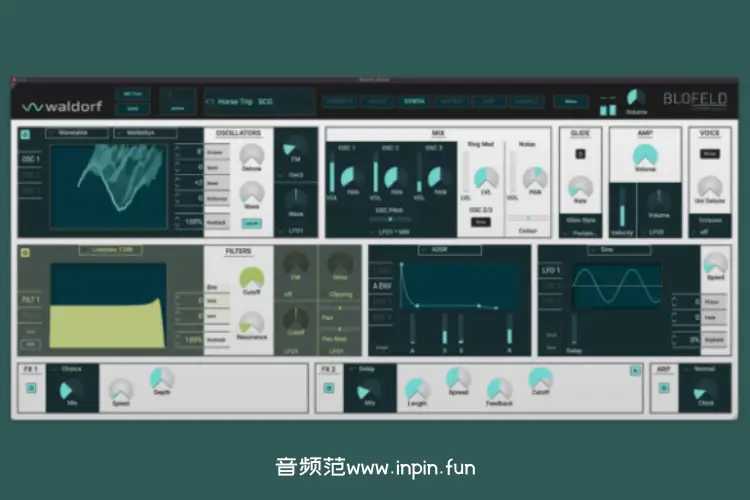
Task: Click the filter Cutoff green knob
Action: [252, 278]
